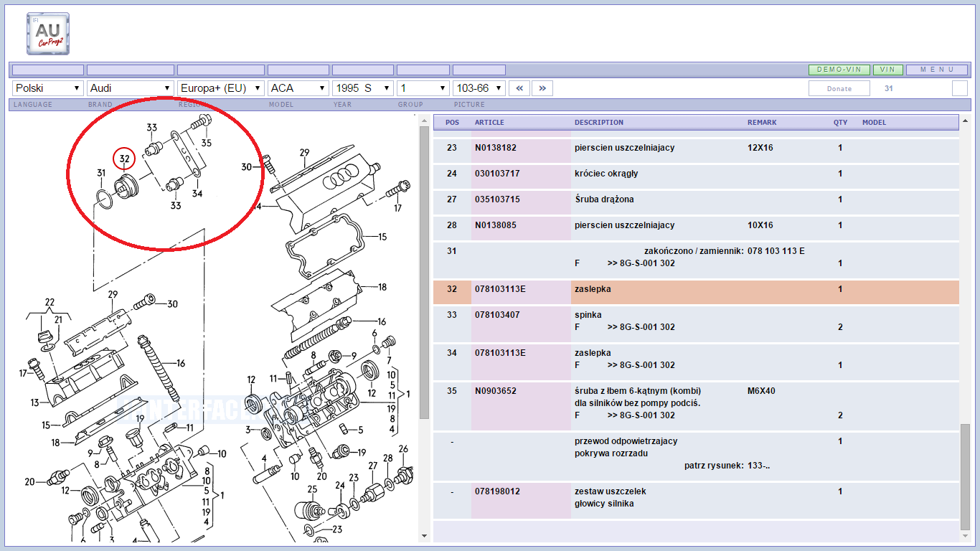Click part number 31 in diagram
Viewport: 980px width, 551px height.
[101, 173]
